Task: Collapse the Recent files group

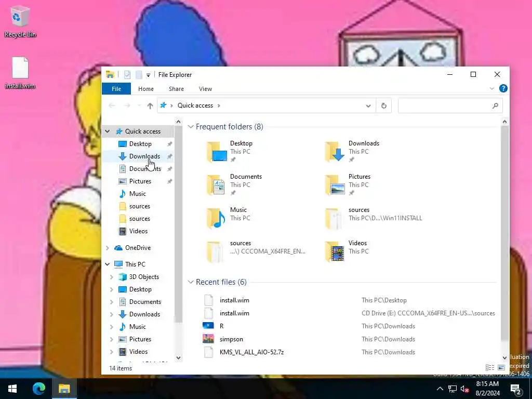Action: 191,282
